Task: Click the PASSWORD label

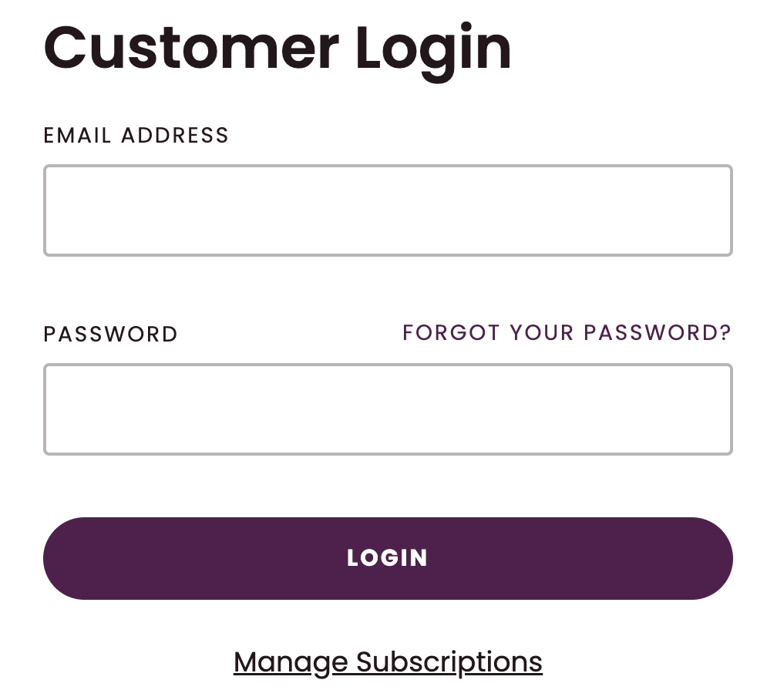Action: tap(110, 334)
